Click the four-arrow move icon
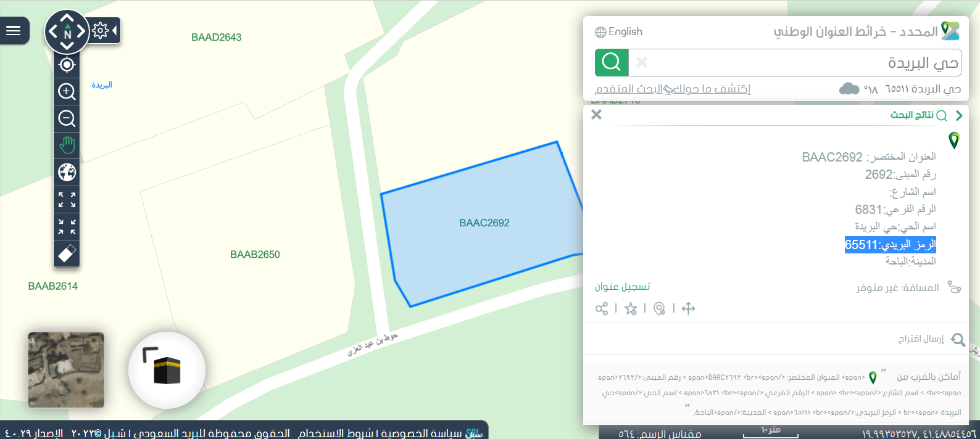 click(689, 309)
